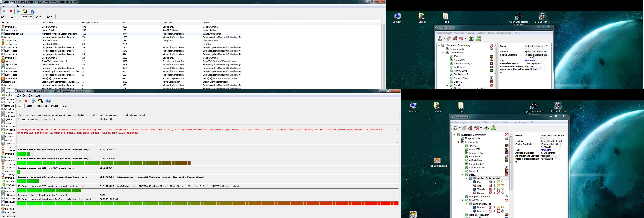Toggle mute speakers in lower TeamSpeak toolbar

pos(476,128)
